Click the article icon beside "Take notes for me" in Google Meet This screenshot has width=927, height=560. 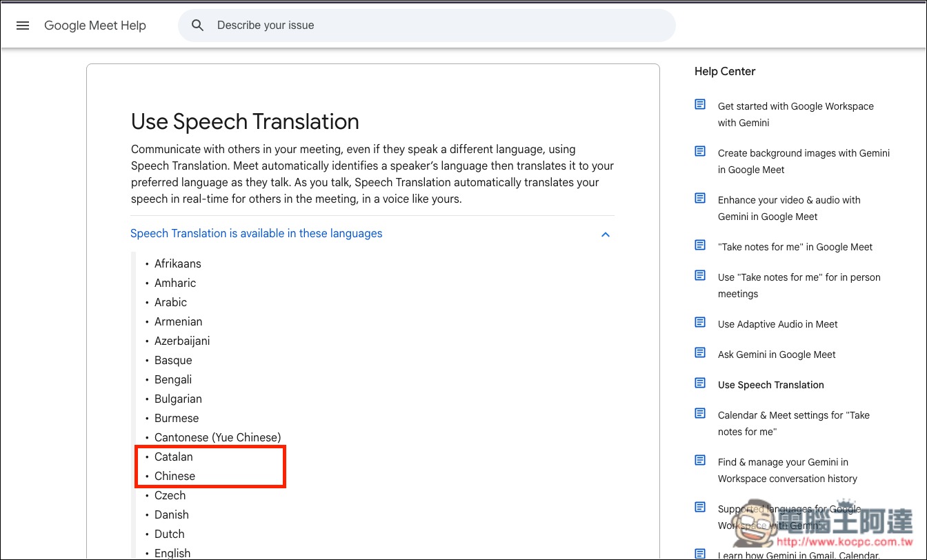tap(700, 246)
